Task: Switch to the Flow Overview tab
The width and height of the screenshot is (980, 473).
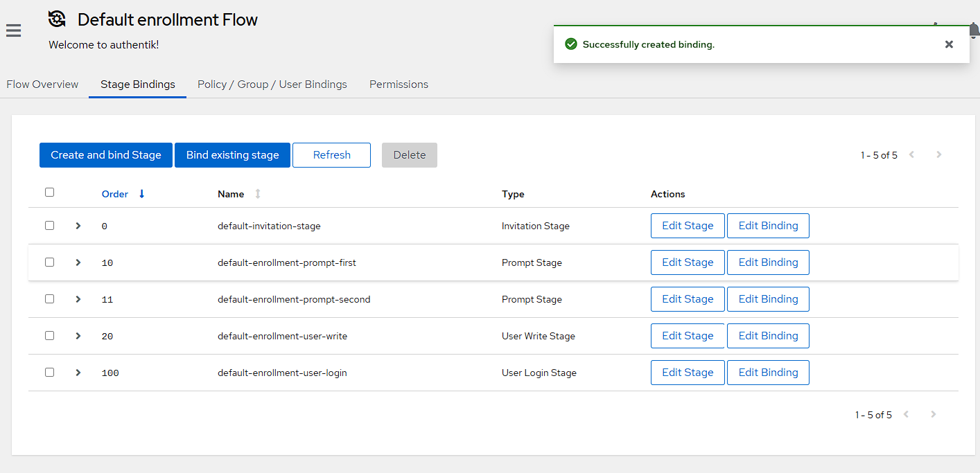Action: [x=42, y=84]
